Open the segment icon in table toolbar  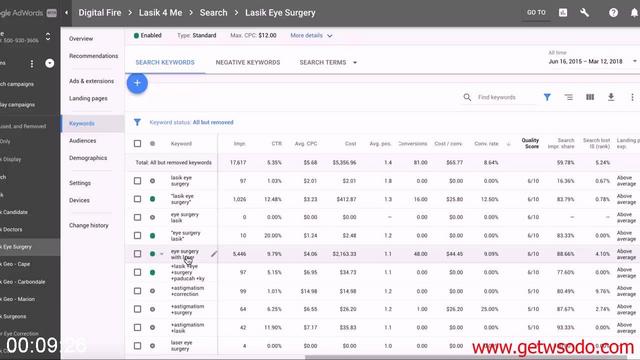coord(569,97)
